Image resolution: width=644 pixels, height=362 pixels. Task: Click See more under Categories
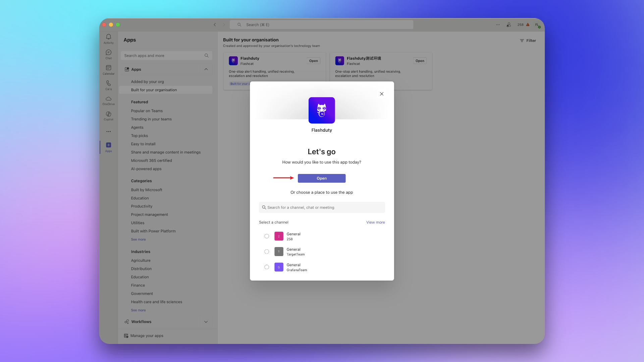(x=138, y=240)
